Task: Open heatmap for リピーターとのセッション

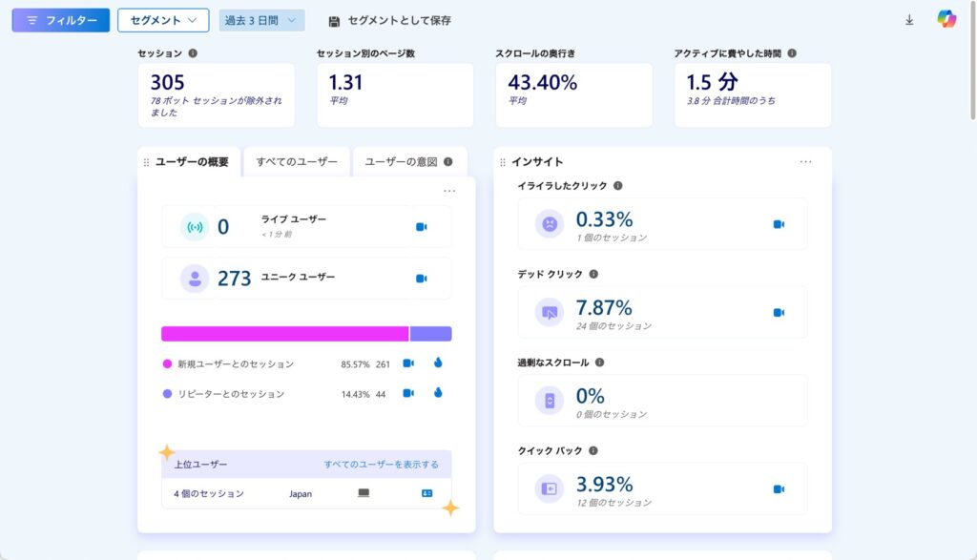Action: point(438,393)
